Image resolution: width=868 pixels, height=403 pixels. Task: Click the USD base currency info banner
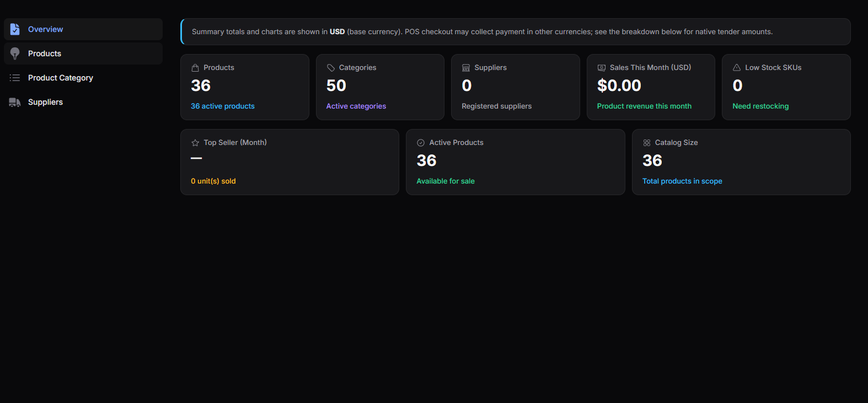click(516, 32)
